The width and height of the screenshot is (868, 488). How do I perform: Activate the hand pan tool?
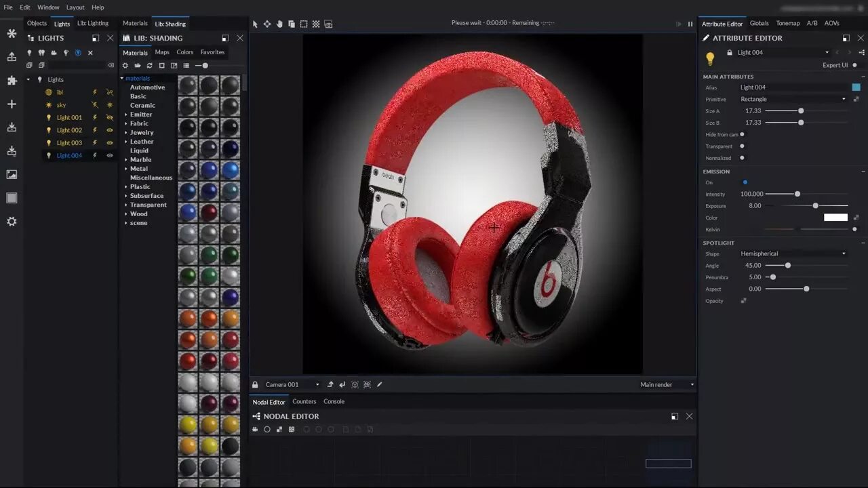coord(279,24)
